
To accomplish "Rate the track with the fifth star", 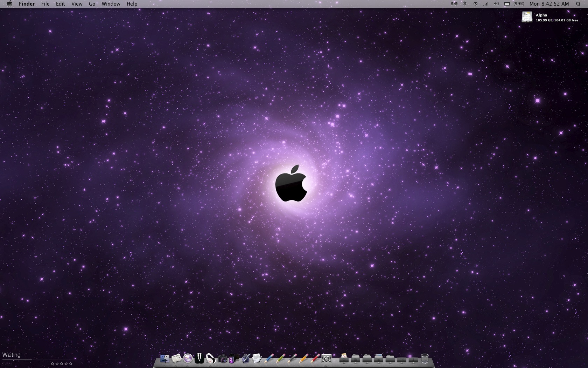I will [71, 364].
